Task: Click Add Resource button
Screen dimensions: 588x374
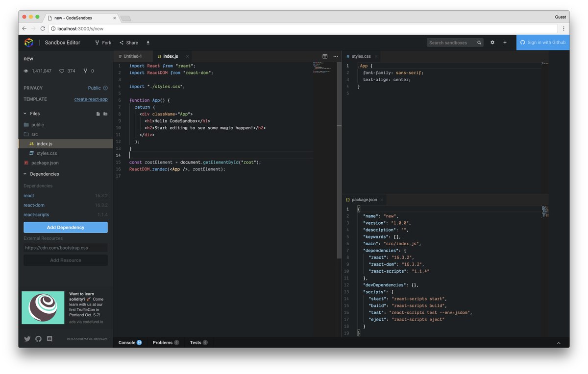Action: tap(66, 260)
